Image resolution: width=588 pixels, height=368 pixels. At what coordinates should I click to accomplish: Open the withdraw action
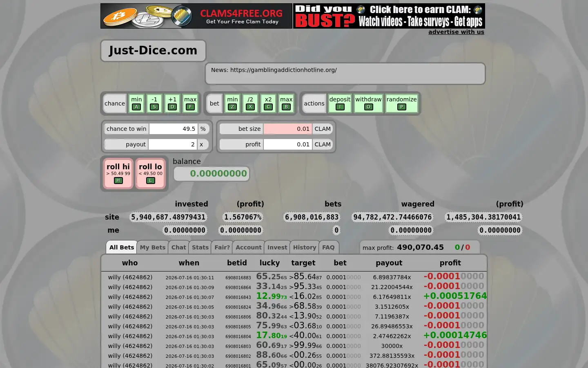368,103
